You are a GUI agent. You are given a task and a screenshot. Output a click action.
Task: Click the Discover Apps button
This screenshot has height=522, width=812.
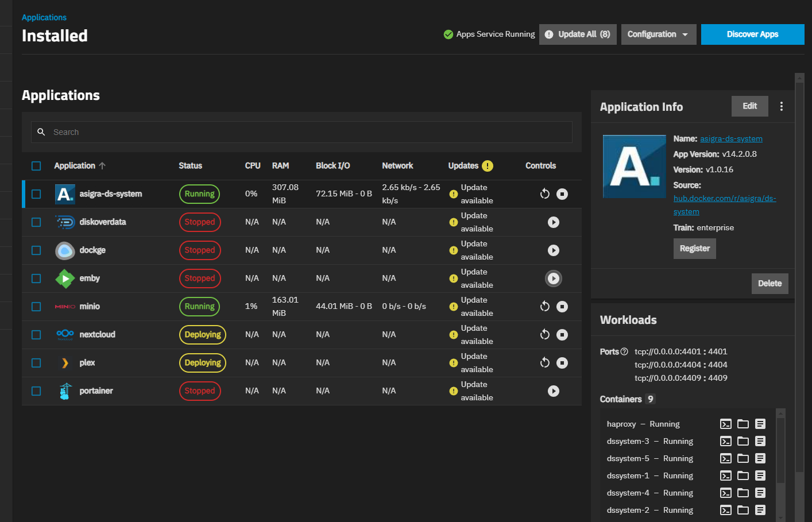click(x=752, y=34)
